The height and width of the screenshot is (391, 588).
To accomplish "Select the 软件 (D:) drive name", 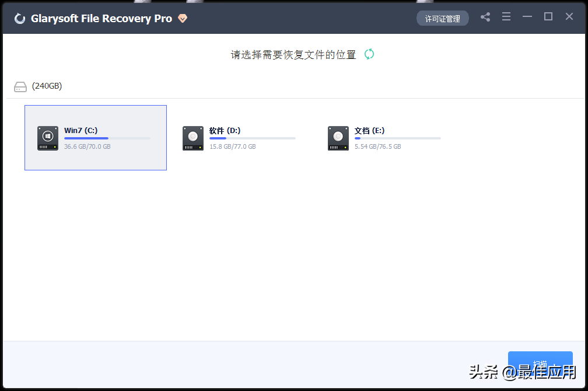I will pos(225,131).
